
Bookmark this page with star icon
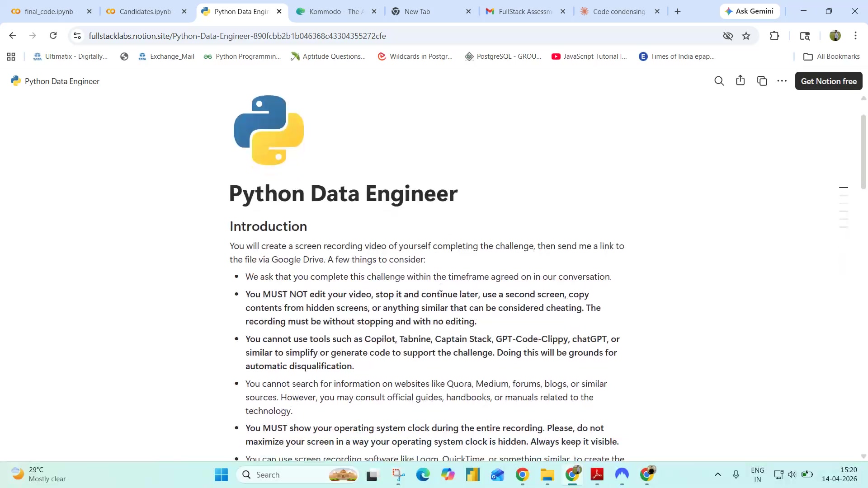pos(746,36)
